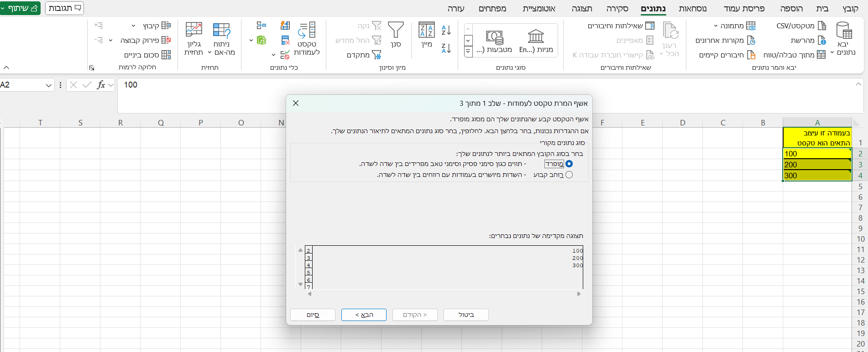Click the preview scrollbar up arrow

tap(300, 250)
